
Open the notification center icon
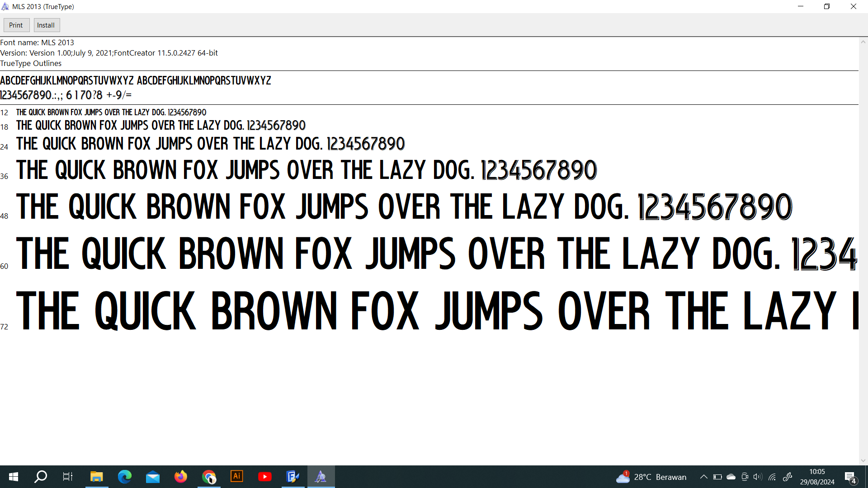pos(850,477)
